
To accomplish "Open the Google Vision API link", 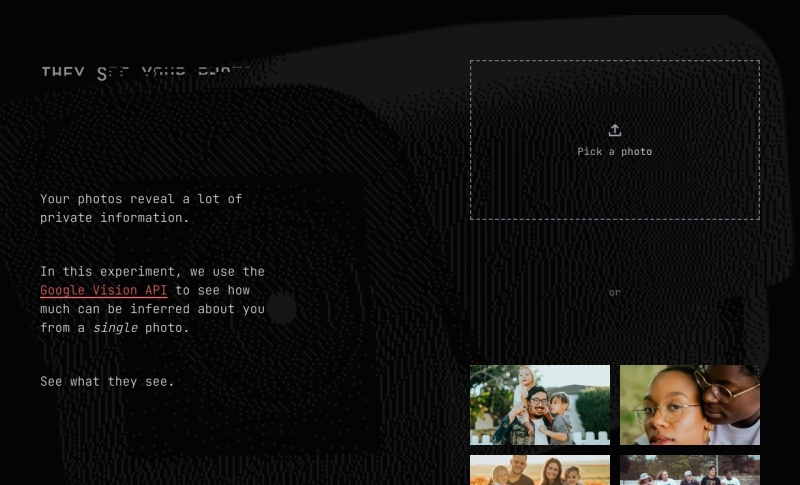I will (104, 290).
